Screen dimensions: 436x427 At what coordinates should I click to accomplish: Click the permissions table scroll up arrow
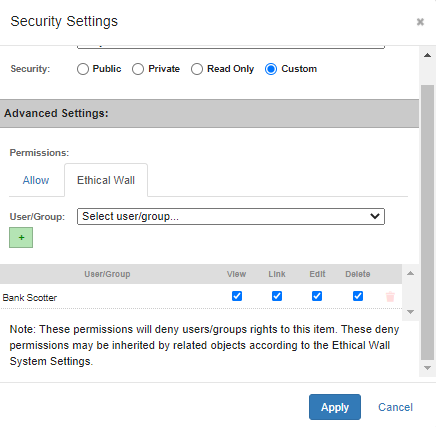[x=410, y=273]
